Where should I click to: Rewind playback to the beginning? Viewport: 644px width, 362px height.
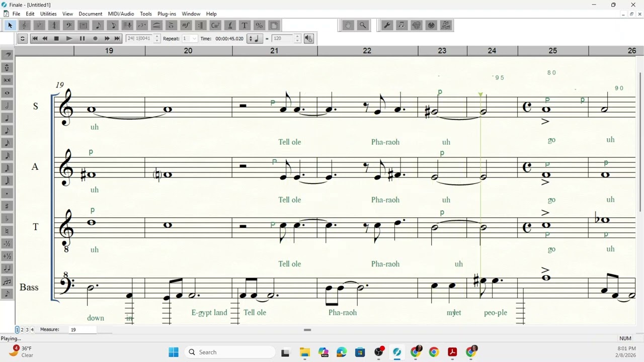pos(35,38)
